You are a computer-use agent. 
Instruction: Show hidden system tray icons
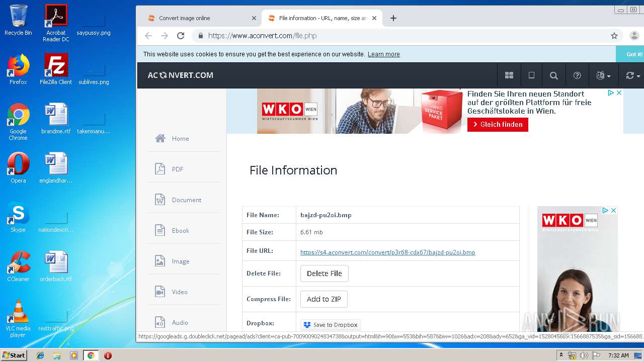[561, 355]
